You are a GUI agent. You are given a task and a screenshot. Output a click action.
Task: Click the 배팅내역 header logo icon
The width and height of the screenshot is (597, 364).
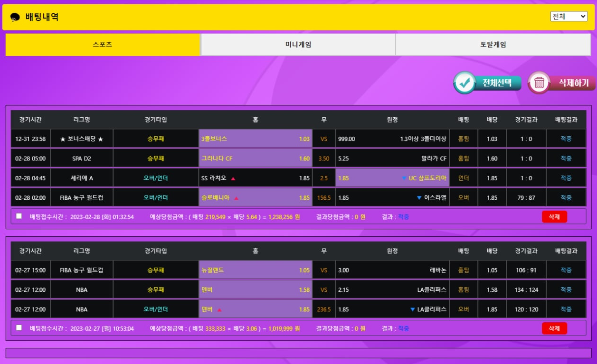(x=15, y=17)
